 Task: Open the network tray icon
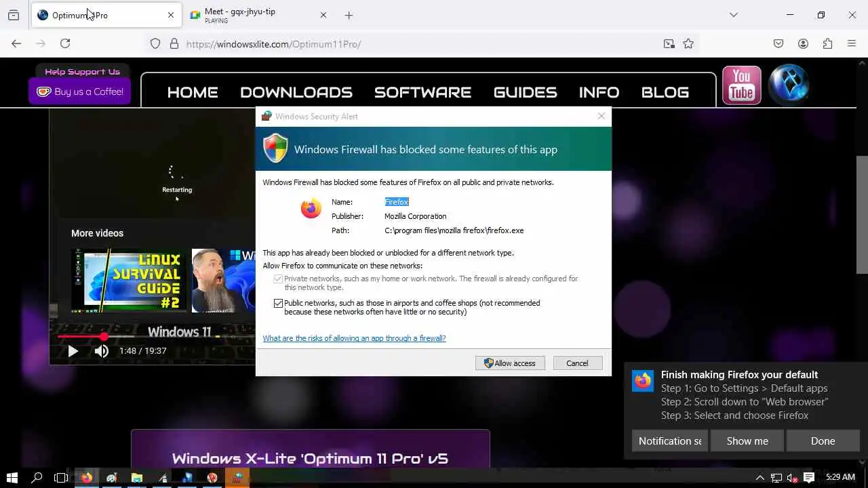point(776,478)
